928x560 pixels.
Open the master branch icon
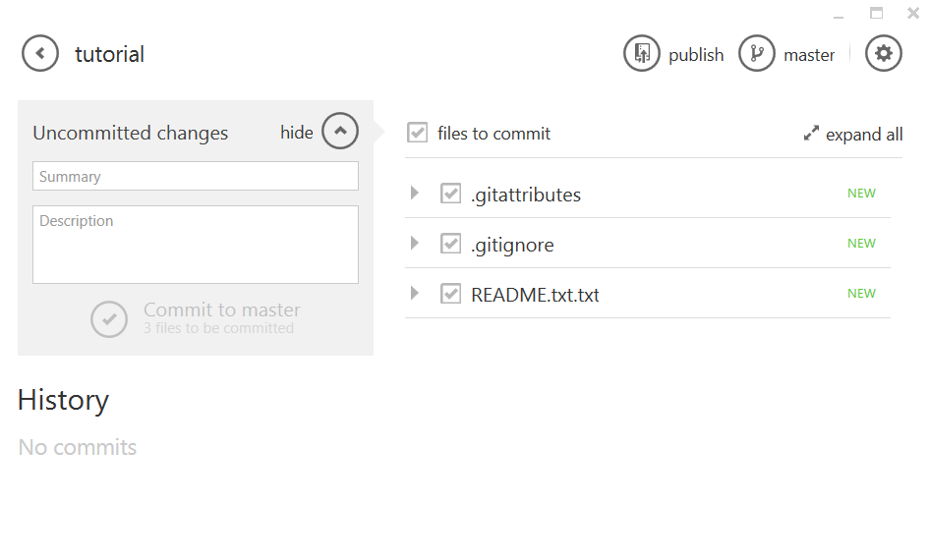point(756,54)
